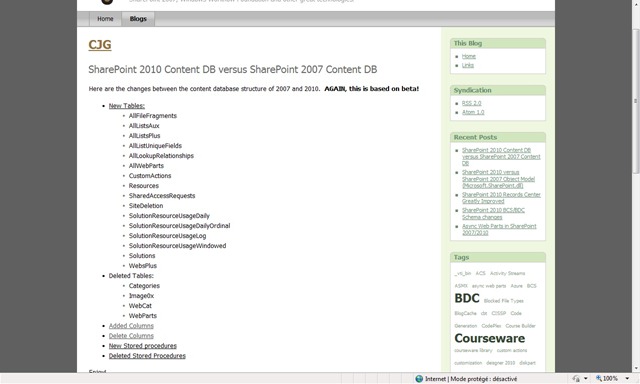This screenshot has height=384, width=640.
Task: Click the vertical scrollbar thumb of the page
Action: [636, 101]
